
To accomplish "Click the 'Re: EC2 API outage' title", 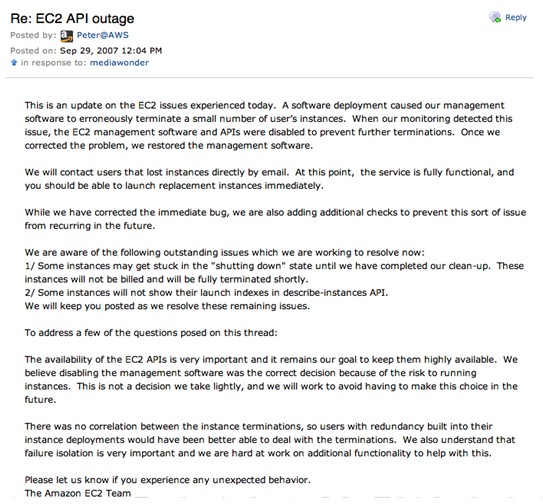I will 72,18.
